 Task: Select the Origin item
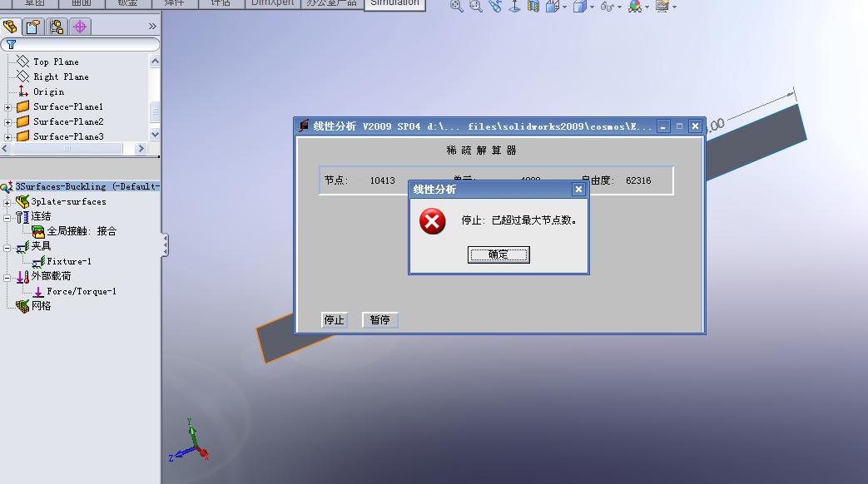click(48, 91)
